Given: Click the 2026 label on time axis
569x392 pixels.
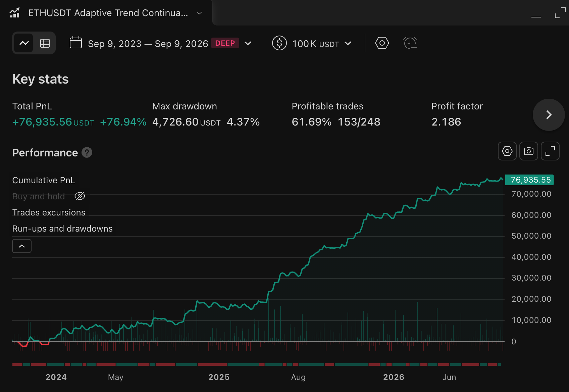Looking at the screenshot, I should 394,377.
